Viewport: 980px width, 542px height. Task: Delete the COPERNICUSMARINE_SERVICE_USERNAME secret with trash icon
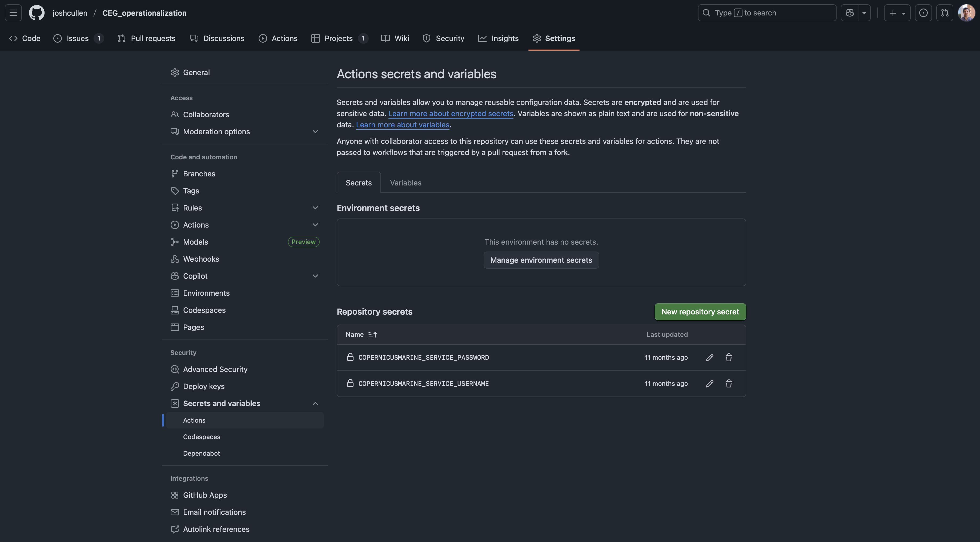point(729,384)
